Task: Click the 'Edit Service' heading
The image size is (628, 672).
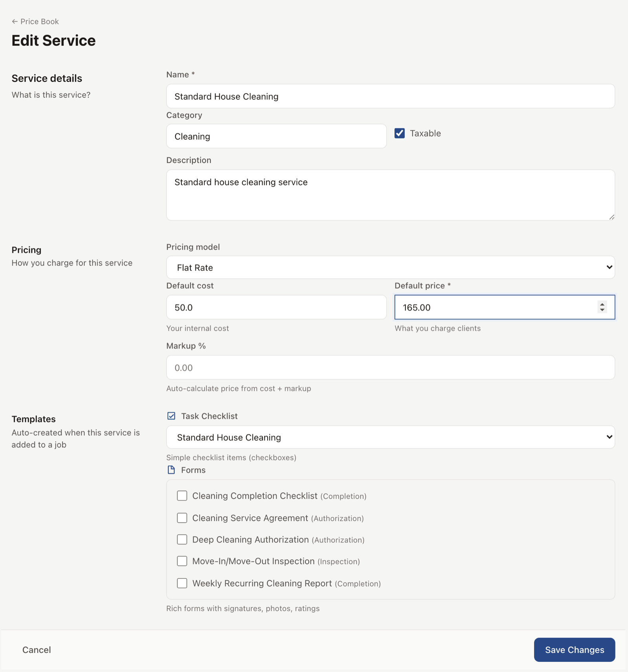Action: tap(53, 40)
